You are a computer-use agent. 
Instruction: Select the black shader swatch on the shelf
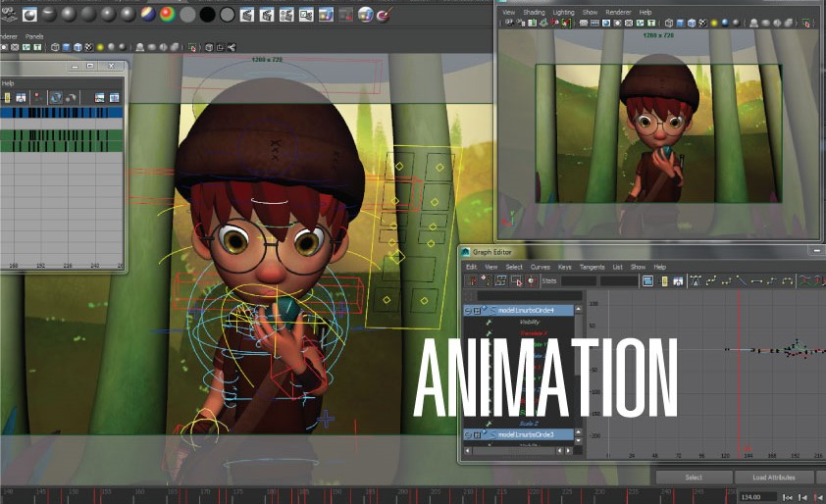[x=208, y=14]
